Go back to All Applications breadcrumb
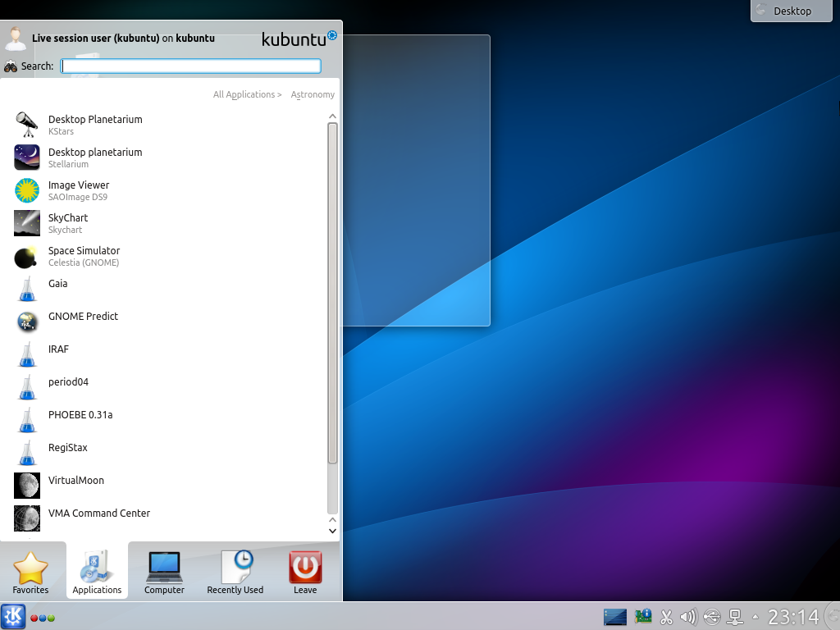840x630 pixels. pyautogui.click(x=247, y=94)
